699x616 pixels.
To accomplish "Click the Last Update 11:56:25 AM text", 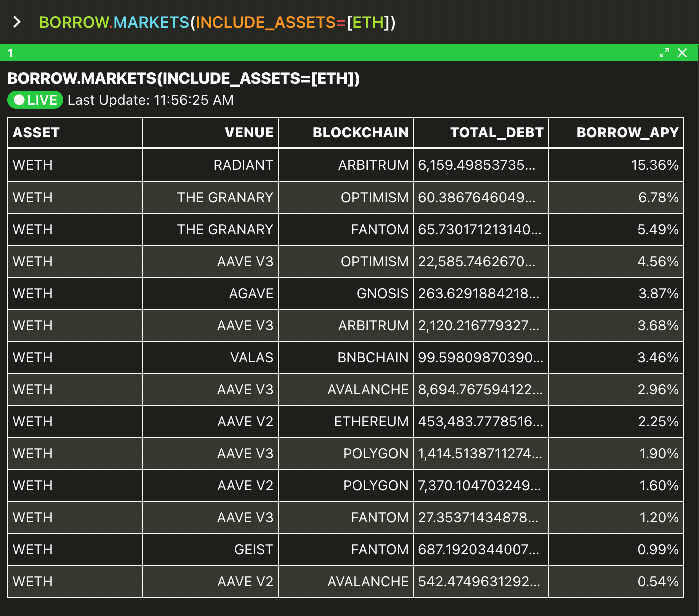I will [x=151, y=100].
